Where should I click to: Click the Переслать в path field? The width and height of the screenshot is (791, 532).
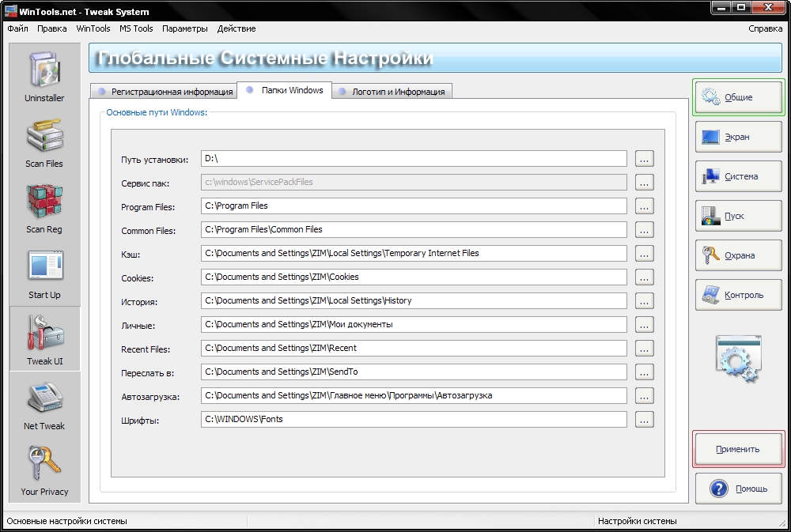coord(414,372)
